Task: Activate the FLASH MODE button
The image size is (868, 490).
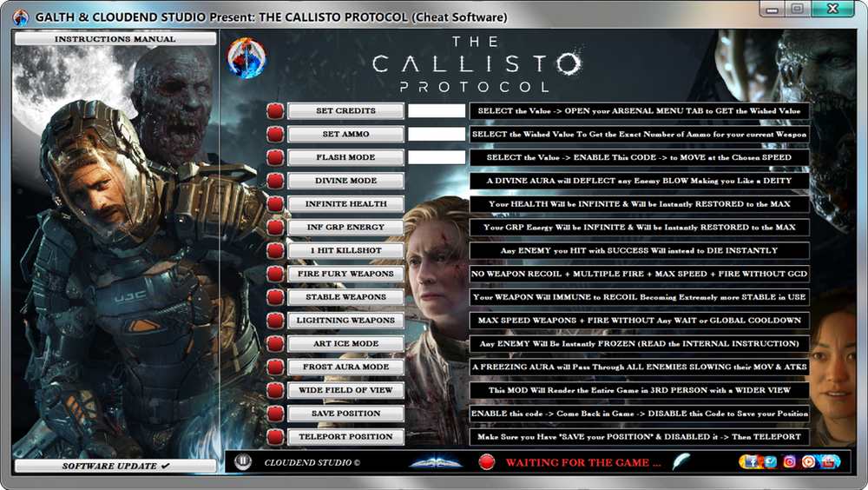Action: coord(346,157)
